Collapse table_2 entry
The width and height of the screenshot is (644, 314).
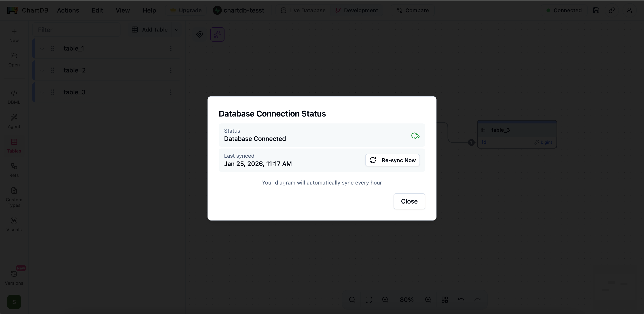click(x=42, y=70)
